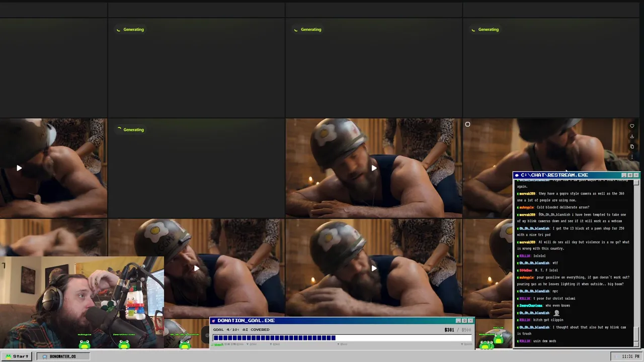The image size is (644, 362).
Task: Click the first Generating tile in top row
Action: [x=196, y=67]
